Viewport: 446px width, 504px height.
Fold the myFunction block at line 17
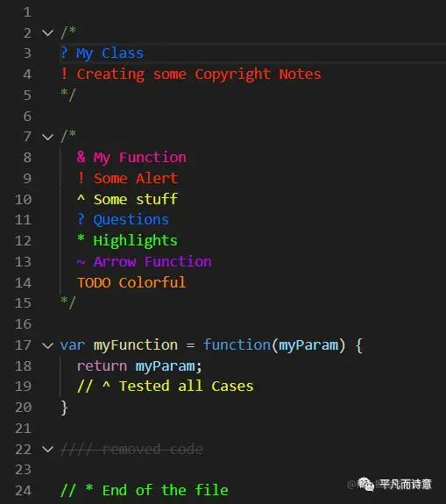tap(47, 345)
